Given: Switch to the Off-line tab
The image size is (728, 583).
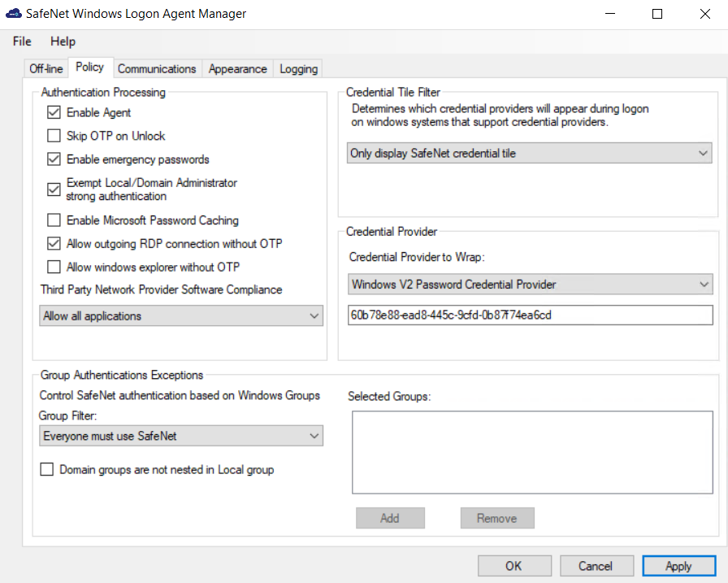Looking at the screenshot, I should click(46, 69).
